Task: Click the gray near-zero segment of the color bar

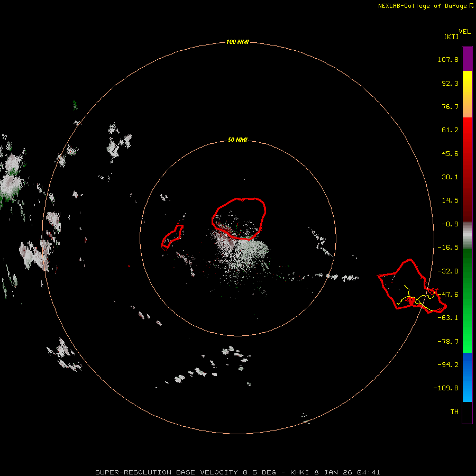Action: [467, 235]
